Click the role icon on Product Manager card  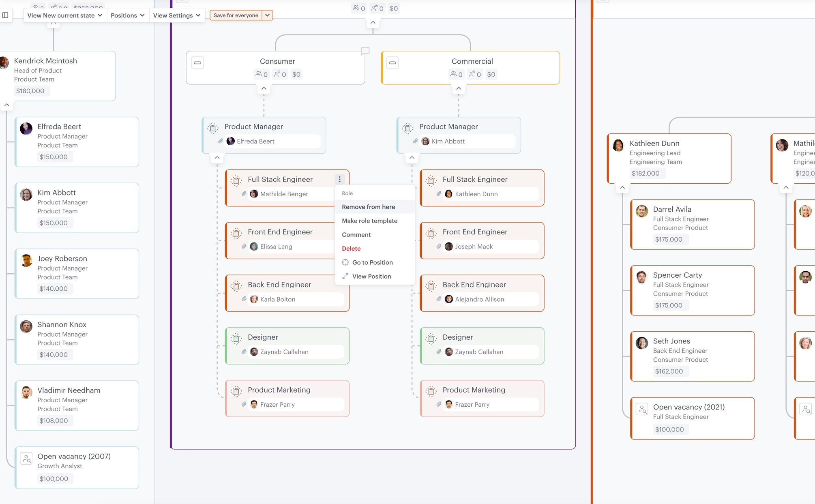(212, 127)
